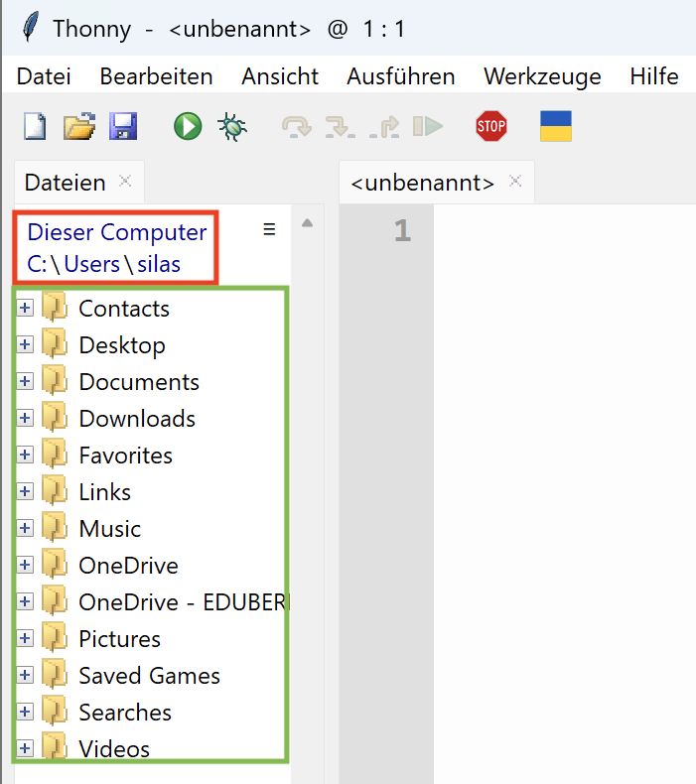Screen dimensions: 696x784
Task: Expand the Downloads folder tree node
Action: click(25, 419)
